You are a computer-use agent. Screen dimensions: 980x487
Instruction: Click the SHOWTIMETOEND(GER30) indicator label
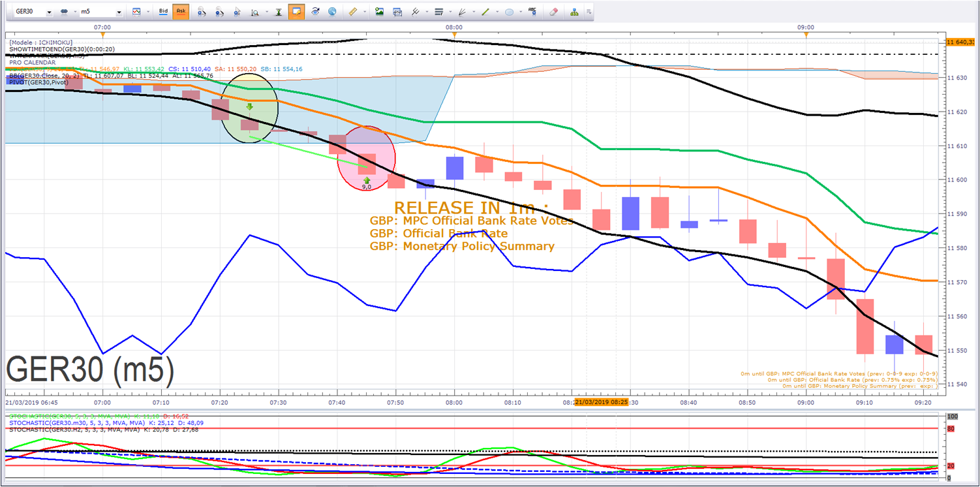tap(61, 49)
